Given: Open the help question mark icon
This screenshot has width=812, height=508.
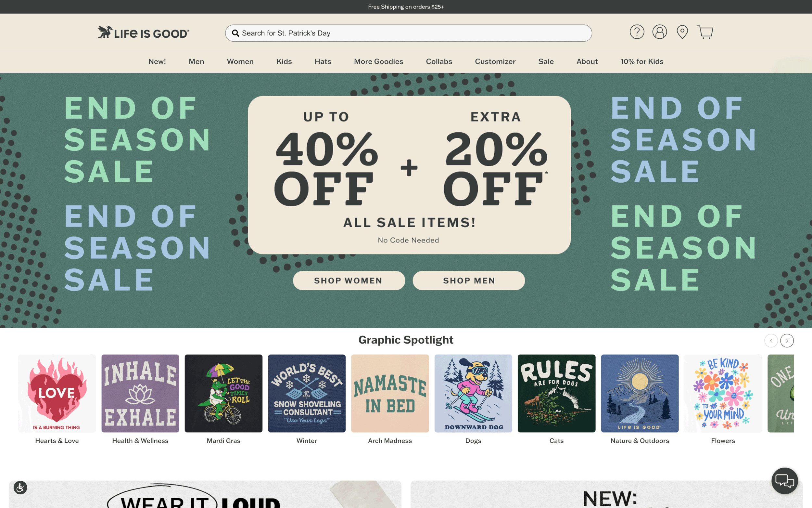Looking at the screenshot, I should 637,32.
